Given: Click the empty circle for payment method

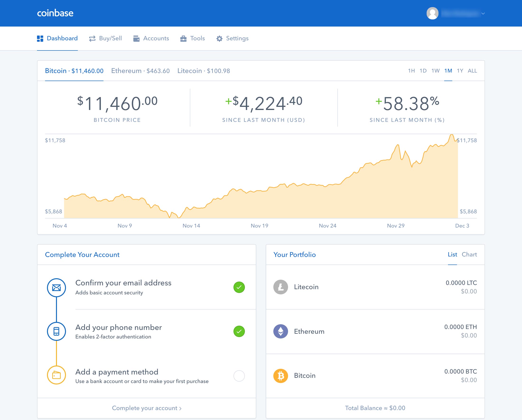Looking at the screenshot, I should pos(239,376).
